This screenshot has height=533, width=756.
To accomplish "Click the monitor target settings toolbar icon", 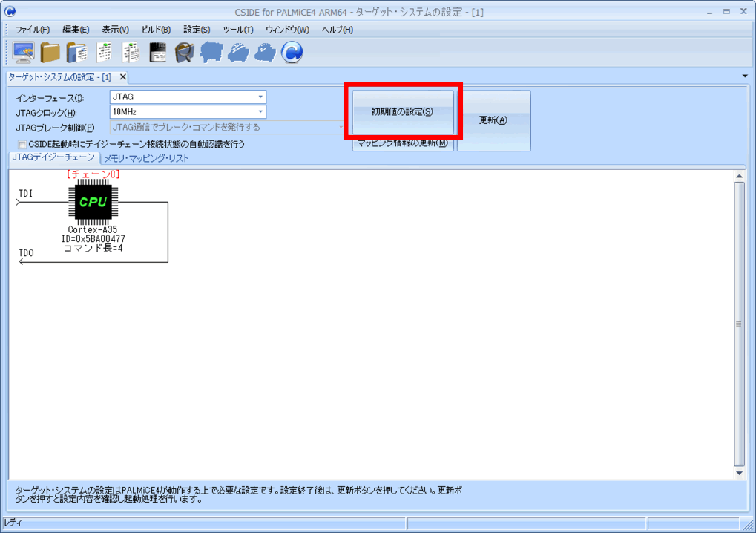I will point(23,52).
